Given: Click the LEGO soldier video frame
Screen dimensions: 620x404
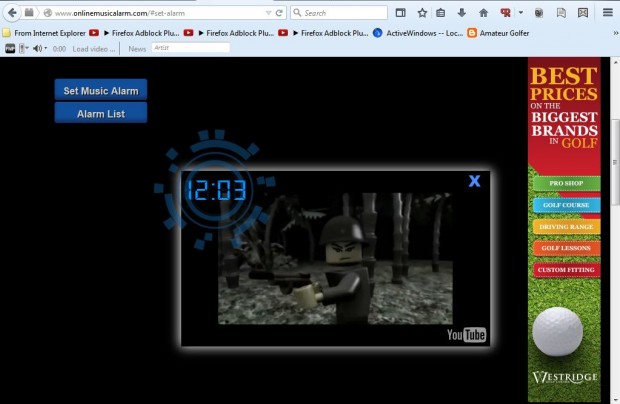Looking at the screenshot, I should 335,258.
